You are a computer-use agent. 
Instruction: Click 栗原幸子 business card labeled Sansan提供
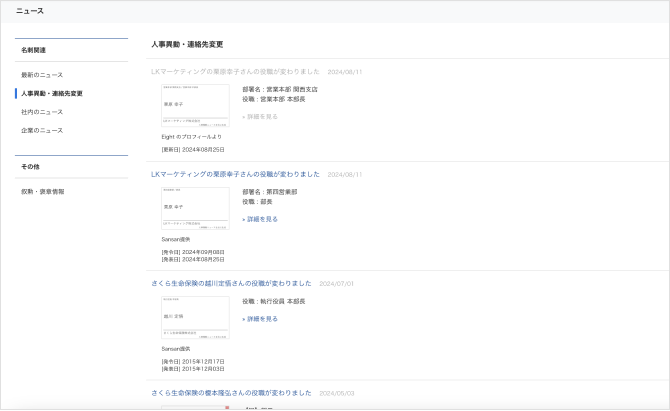coord(194,208)
